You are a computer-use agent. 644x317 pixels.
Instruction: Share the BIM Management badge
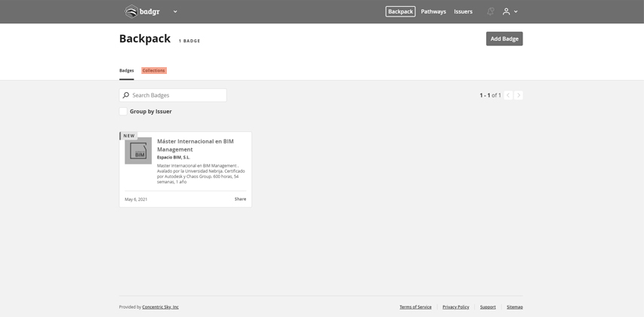(240, 199)
